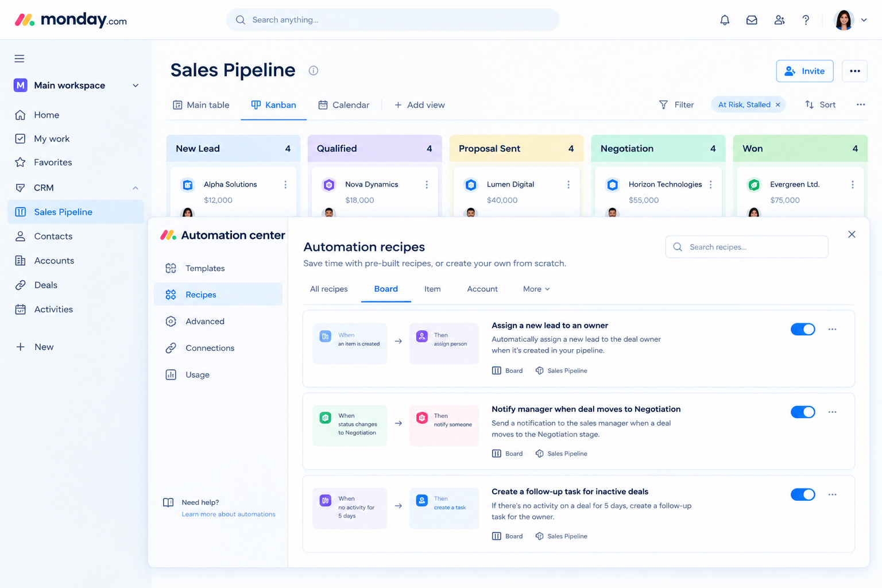Open the user avatar account menu

pyautogui.click(x=850, y=20)
